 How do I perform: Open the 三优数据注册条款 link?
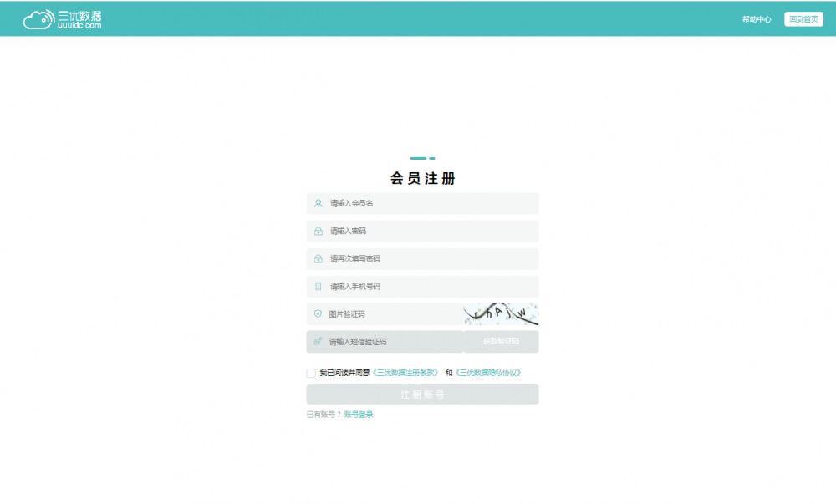405,373
